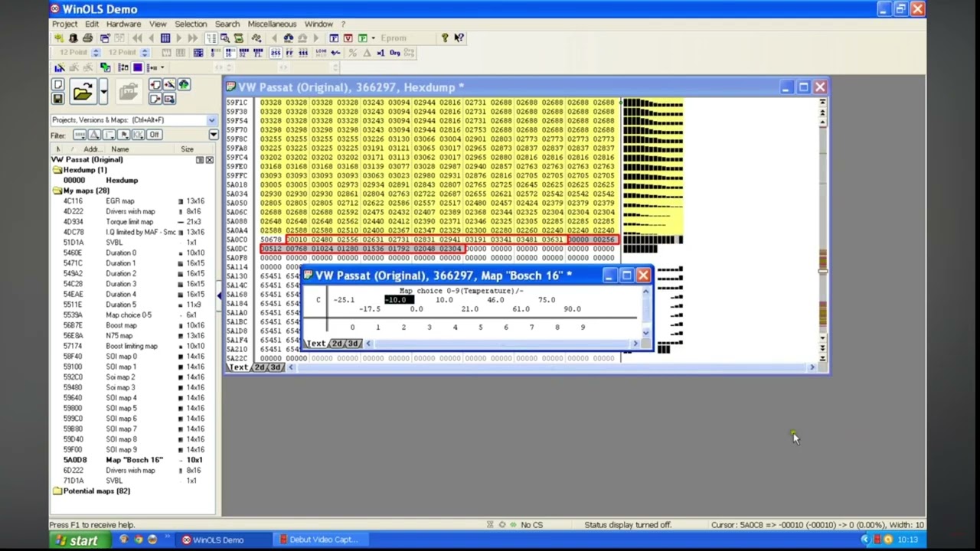This screenshot has width=980, height=551.
Task: Open dropdown arrow beside open folder button
Action: coord(103,92)
